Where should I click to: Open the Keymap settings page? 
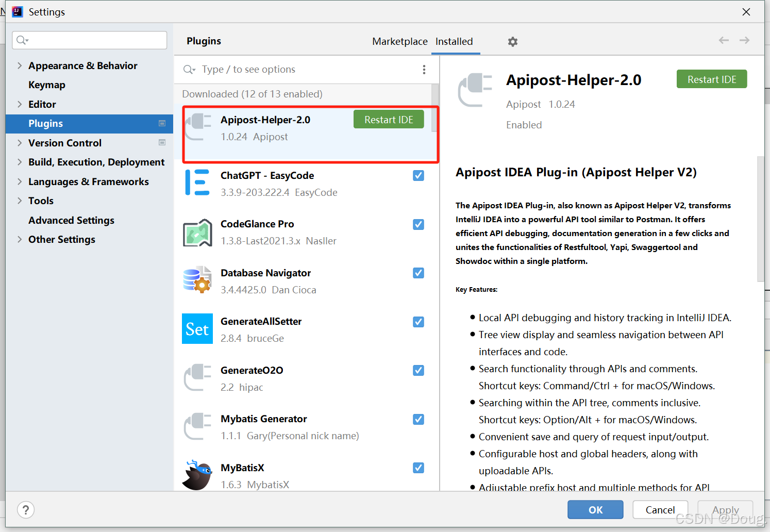(x=47, y=85)
